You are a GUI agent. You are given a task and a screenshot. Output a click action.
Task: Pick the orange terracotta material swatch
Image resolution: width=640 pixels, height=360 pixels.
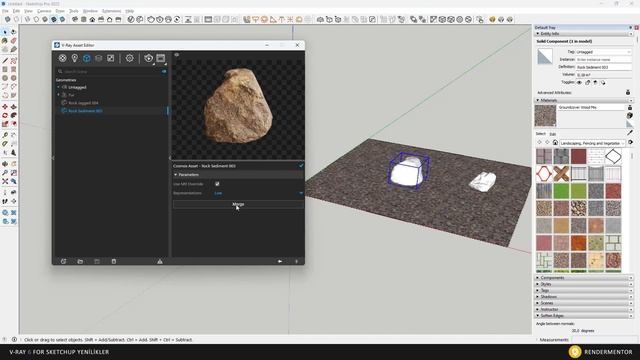578,243
